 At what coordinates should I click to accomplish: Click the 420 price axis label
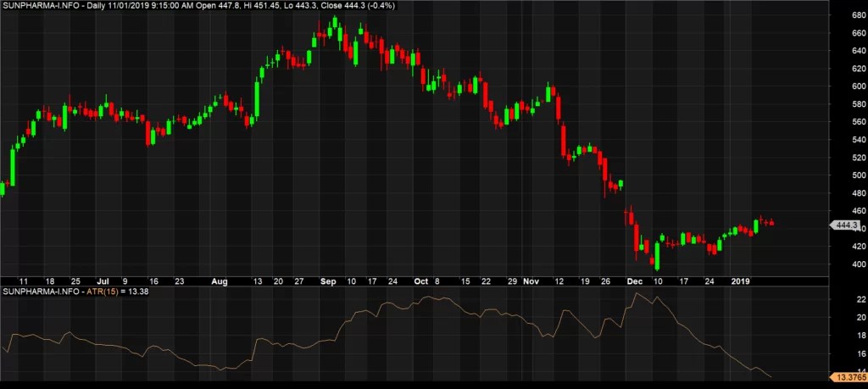859,247
